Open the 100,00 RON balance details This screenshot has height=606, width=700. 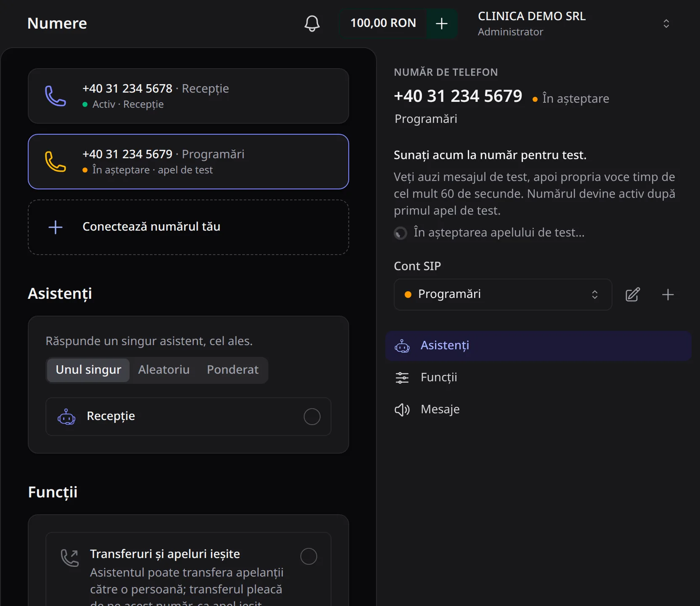[x=383, y=23]
